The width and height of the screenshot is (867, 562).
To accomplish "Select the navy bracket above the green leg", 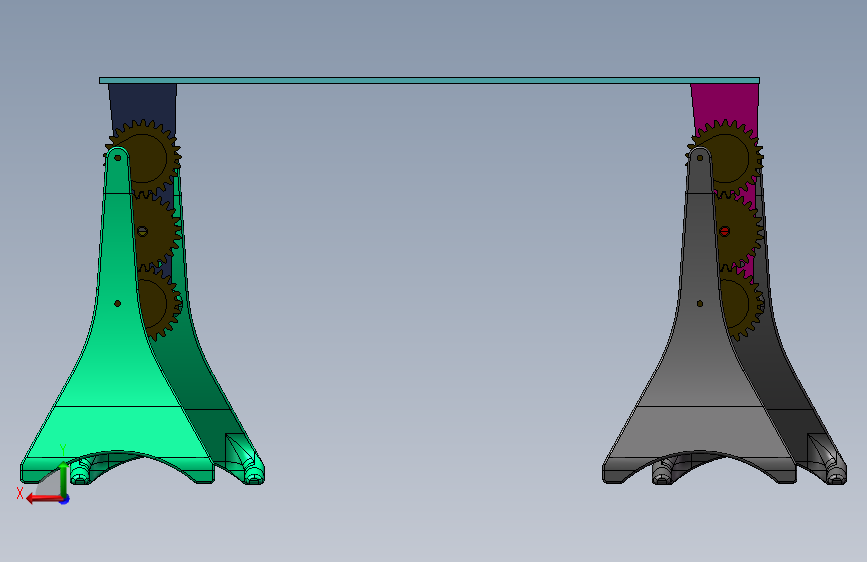I will [x=143, y=102].
